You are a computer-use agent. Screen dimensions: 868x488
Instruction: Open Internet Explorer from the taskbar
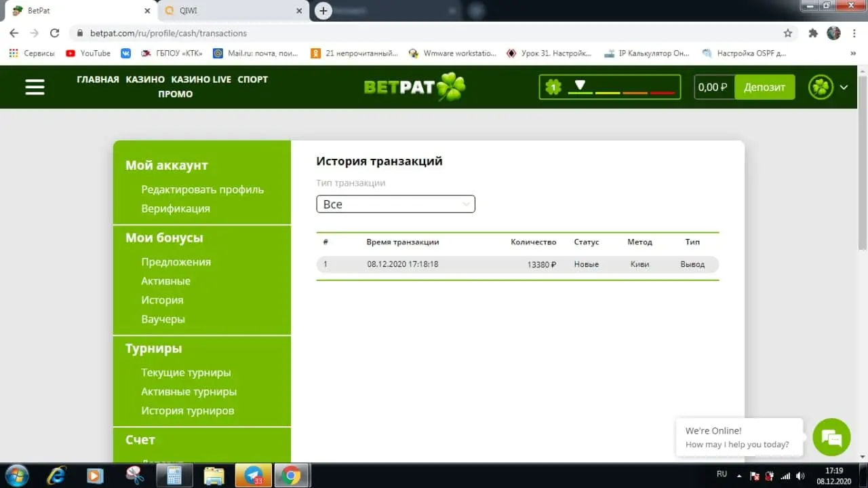pyautogui.click(x=56, y=475)
